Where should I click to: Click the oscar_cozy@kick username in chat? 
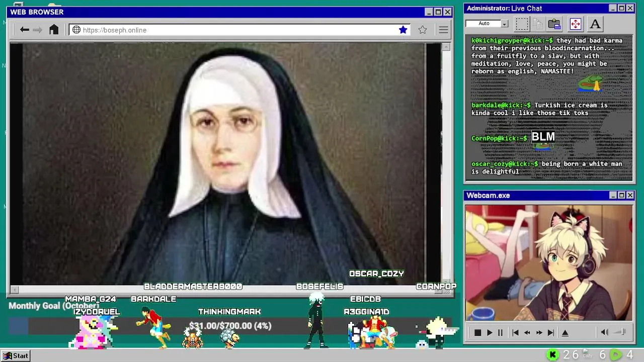point(505,164)
